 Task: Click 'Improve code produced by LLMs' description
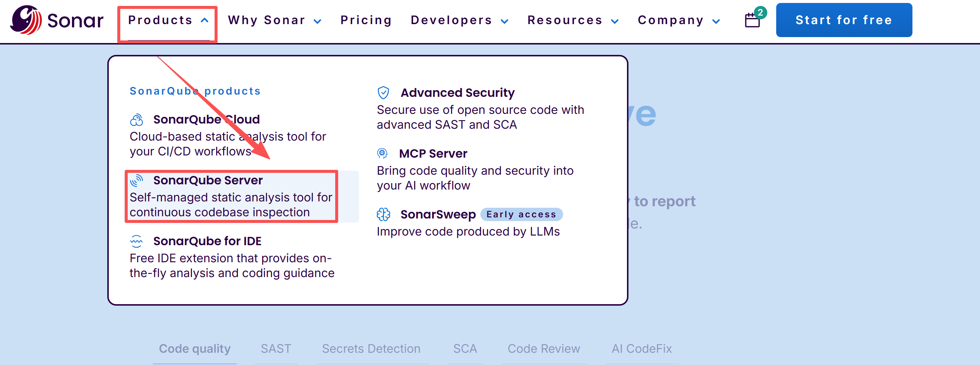468,231
